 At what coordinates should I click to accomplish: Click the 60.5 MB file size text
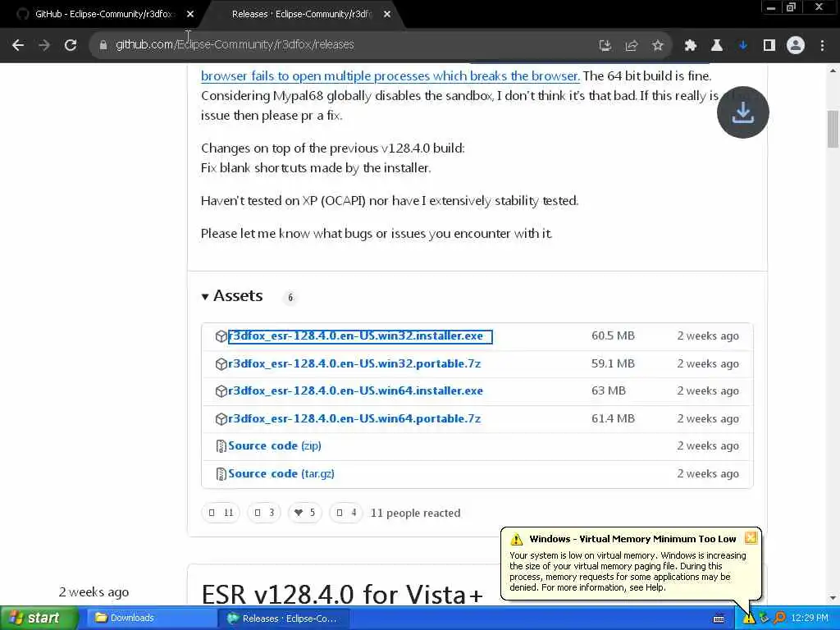pyautogui.click(x=613, y=336)
